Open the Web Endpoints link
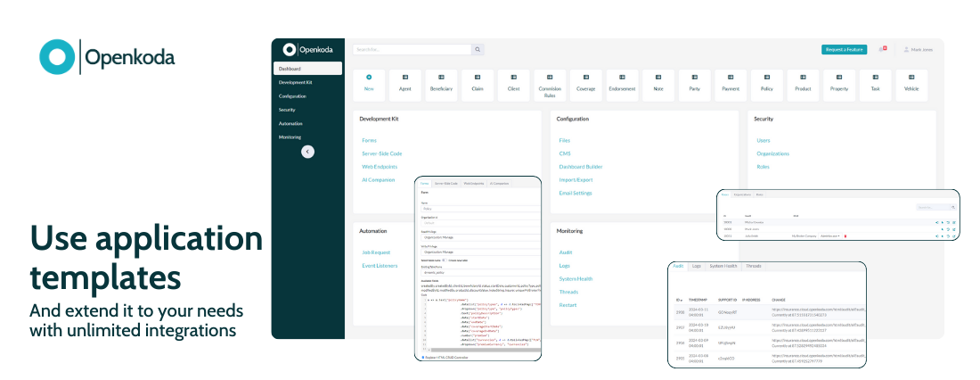 (x=380, y=167)
